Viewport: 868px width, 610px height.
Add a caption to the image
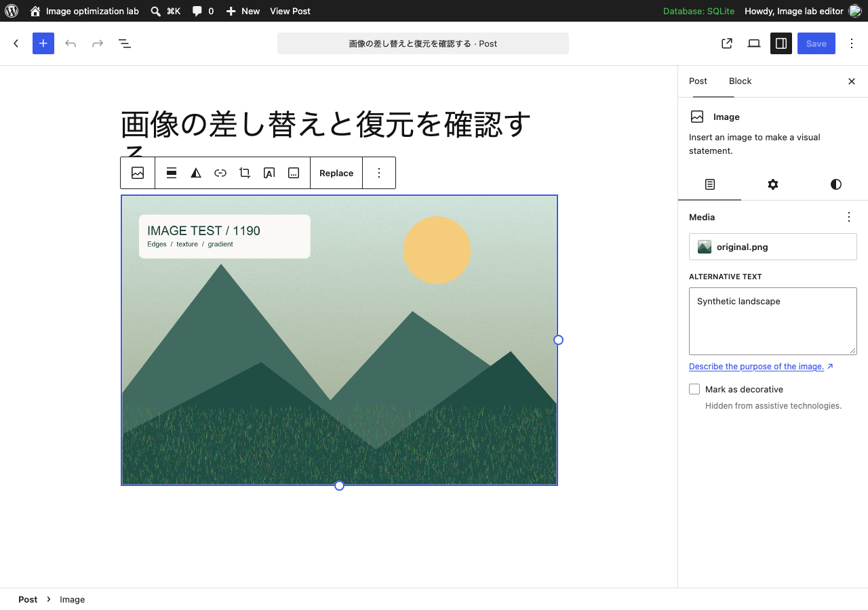(294, 173)
